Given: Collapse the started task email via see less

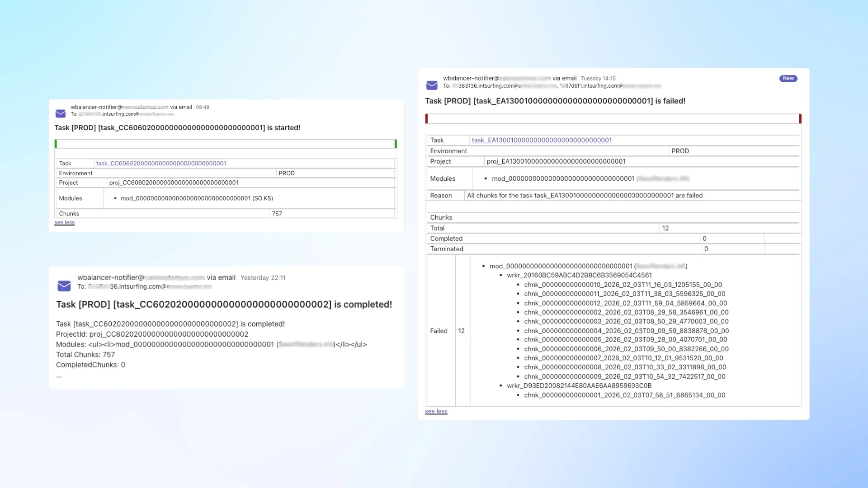Looking at the screenshot, I should pos(64,222).
